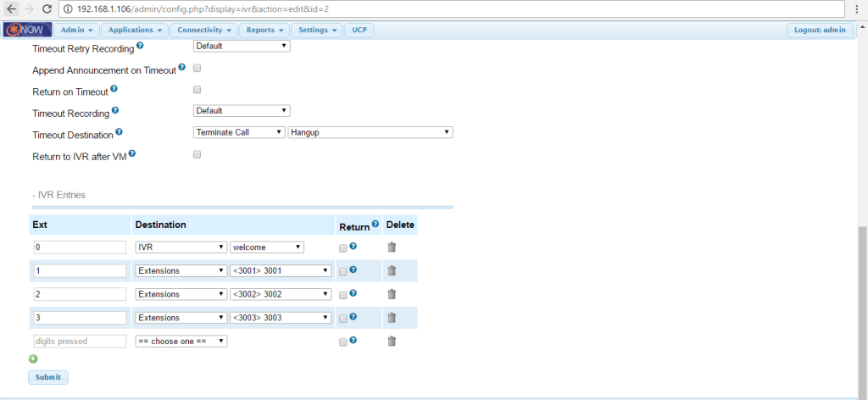Delete IVR entry 0 with trash icon
The image size is (868, 400).
pyautogui.click(x=392, y=247)
